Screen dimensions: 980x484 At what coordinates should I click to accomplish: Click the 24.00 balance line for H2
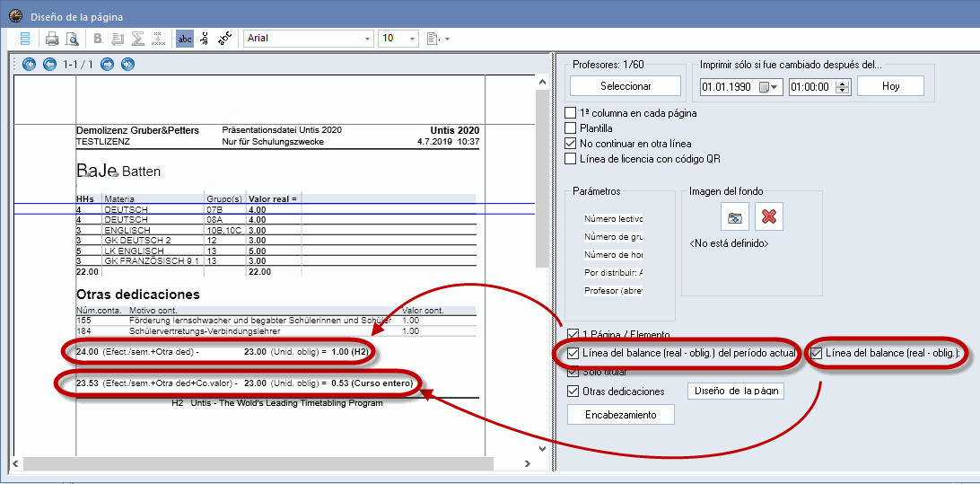point(222,352)
